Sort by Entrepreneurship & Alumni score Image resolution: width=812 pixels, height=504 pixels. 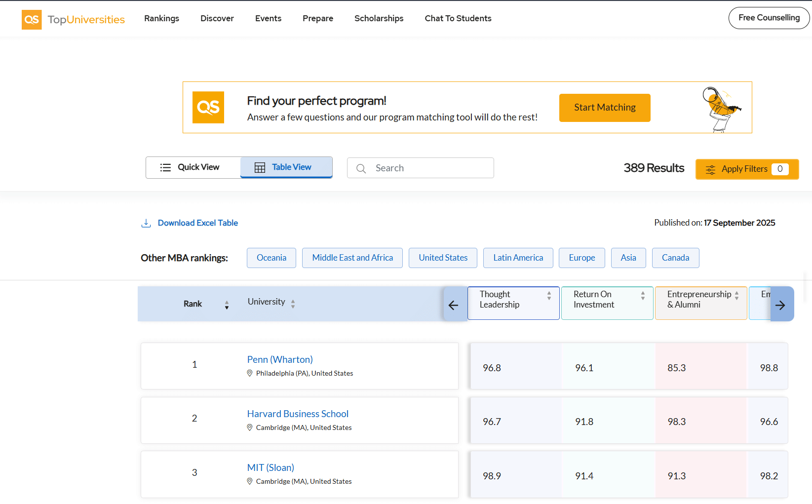pyautogui.click(x=736, y=296)
